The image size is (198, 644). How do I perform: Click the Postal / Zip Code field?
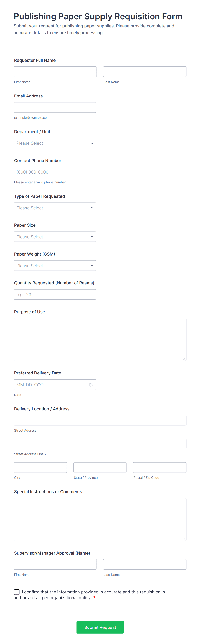click(159, 467)
